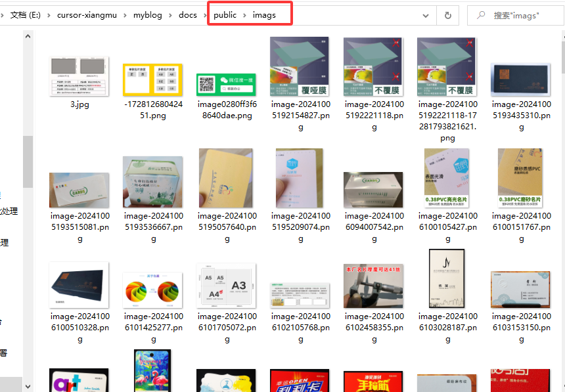Image resolution: width=565 pixels, height=392 pixels.
Task: Select the tall black-bordered card image-20241006103028187.png thumbnail
Action: coord(447,278)
